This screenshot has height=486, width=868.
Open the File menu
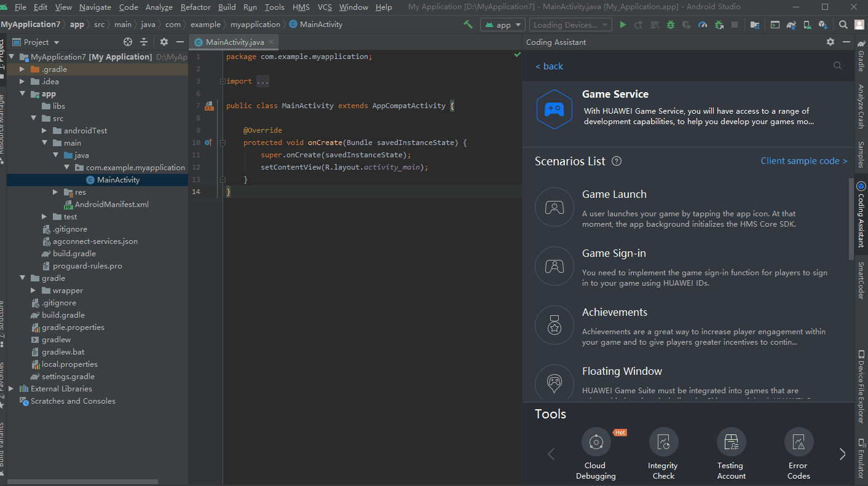[x=20, y=7]
